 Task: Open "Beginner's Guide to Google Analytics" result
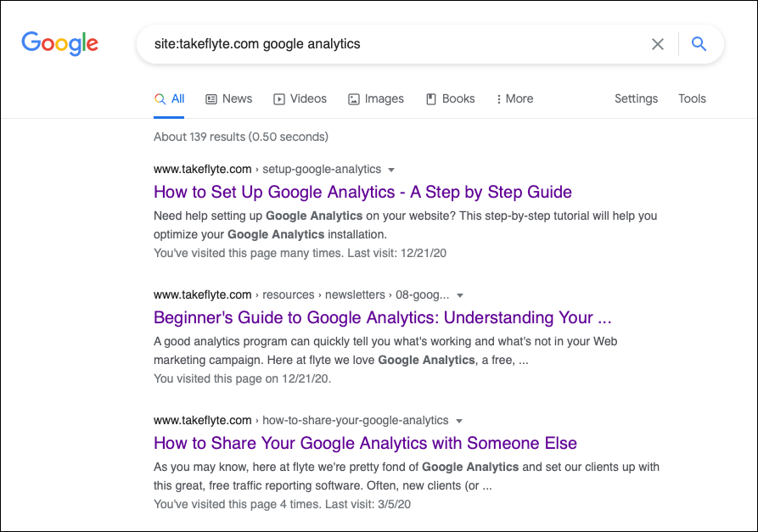[x=382, y=317]
